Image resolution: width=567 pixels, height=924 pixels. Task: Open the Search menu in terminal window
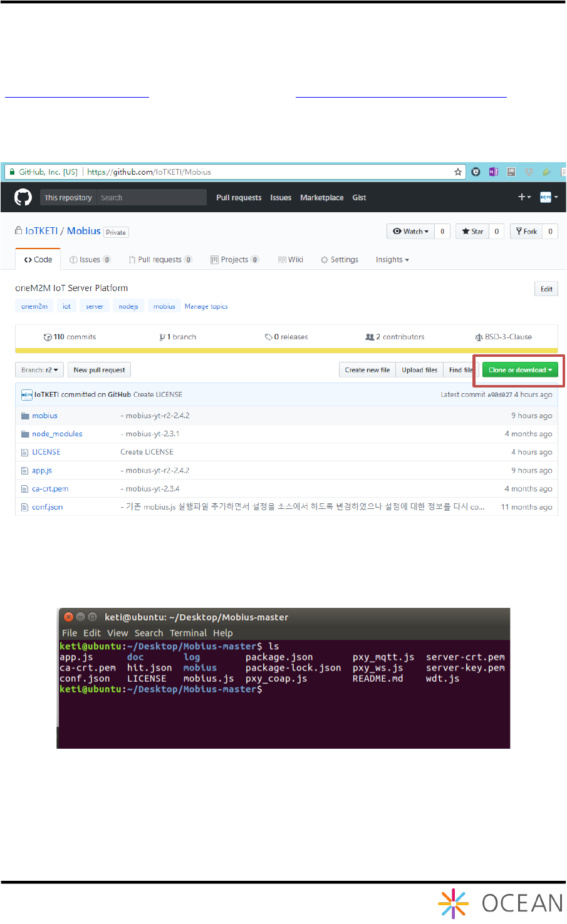[148, 633]
